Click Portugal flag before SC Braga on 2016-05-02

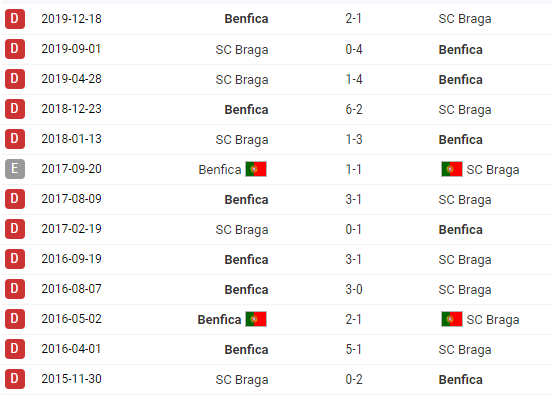(452, 319)
